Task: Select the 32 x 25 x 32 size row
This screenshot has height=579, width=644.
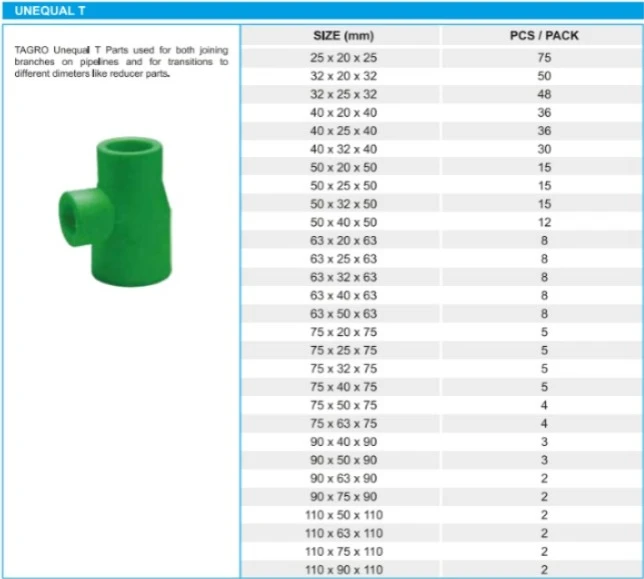Action: click(x=343, y=95)
